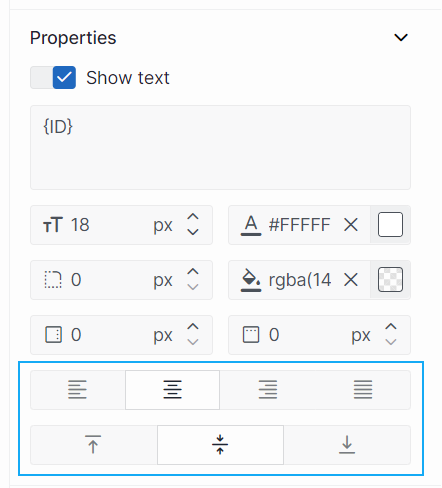Select center horizontal text alignment
442x488 pixels.
click(x=172, y=390)
